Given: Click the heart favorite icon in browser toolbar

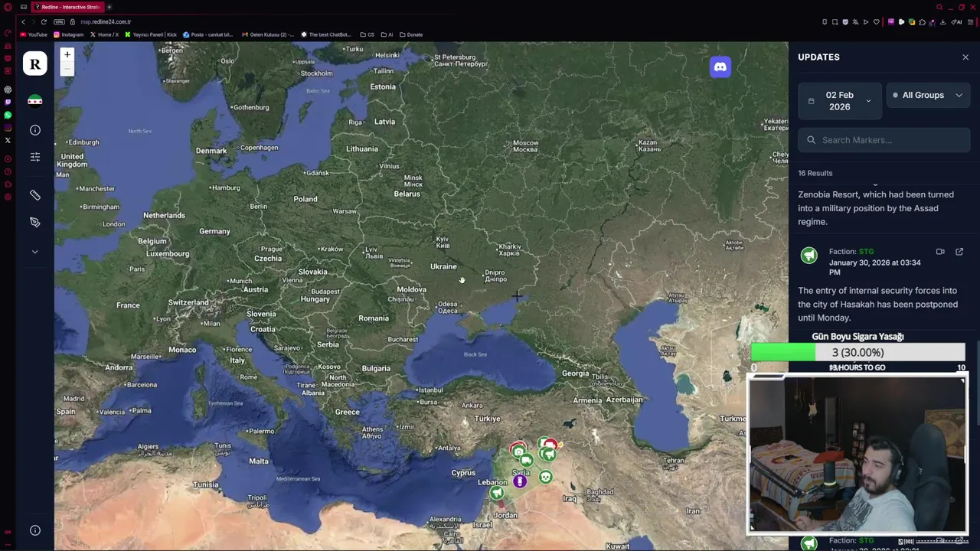Looking at the screenshot, I should (877, 21).
